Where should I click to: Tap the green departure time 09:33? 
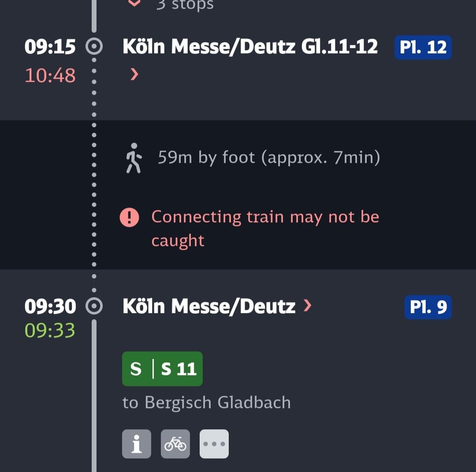(x=50, y=330)
